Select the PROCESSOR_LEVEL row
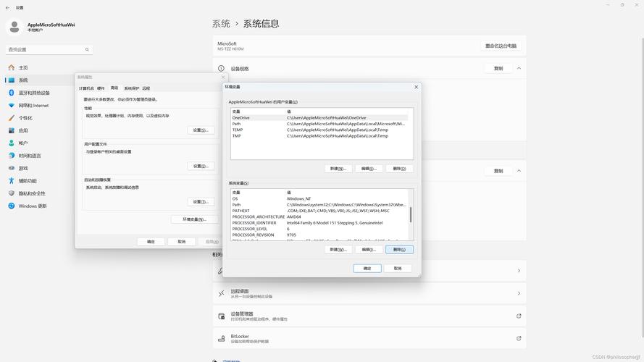Viewport: 644px width, 362px height. tap(320, 229)
